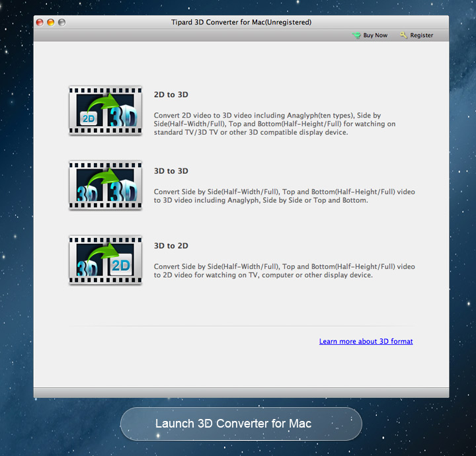Click the Buy Now button
Screen dimensions: 476x456
[x=370, y=35]
